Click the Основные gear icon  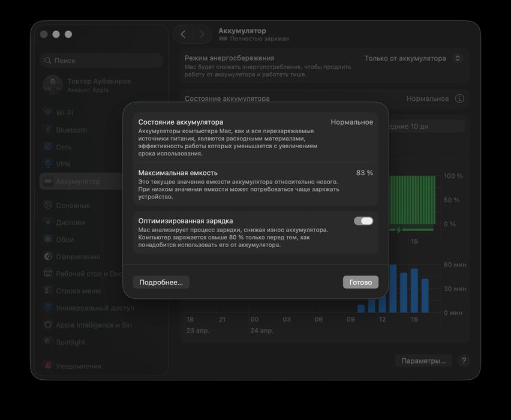tap(48, 205)
